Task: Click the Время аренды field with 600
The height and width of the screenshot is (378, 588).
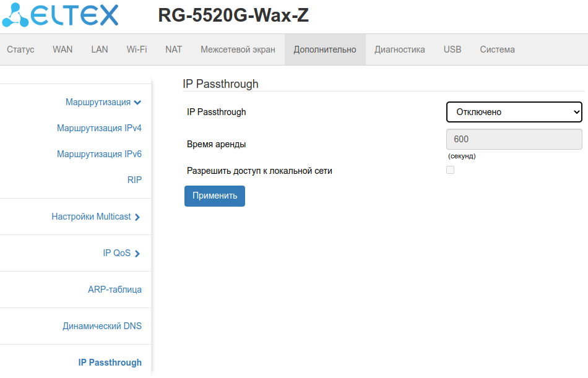Action: tap(514, 139)
